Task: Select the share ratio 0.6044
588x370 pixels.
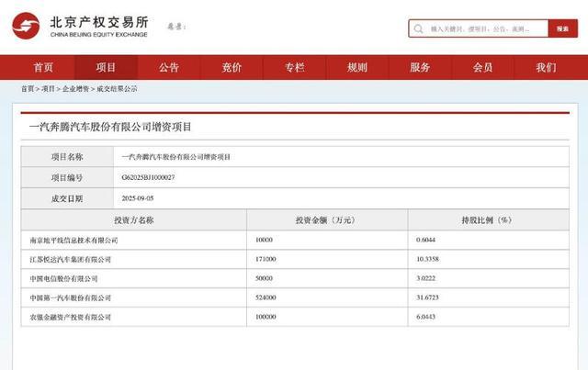Action: tap(426, 240)
